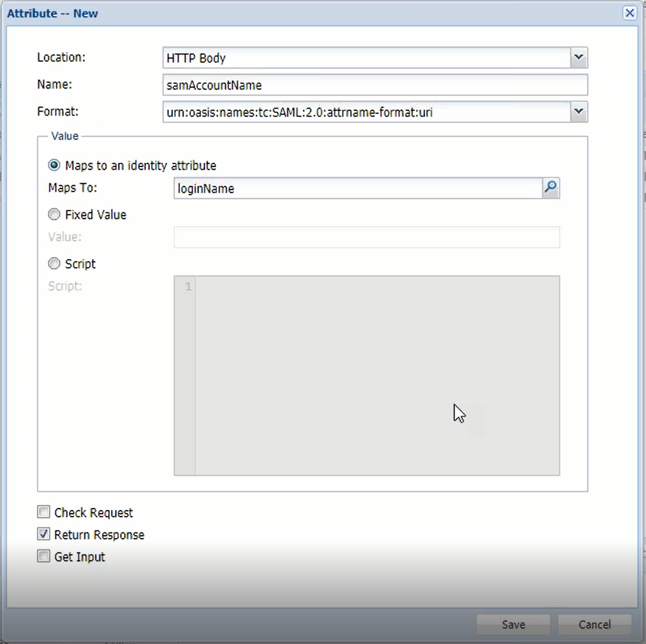The image size is (646, 644).
Task: Click the Attribute -- New title bar
Action: tap(311, 13)
